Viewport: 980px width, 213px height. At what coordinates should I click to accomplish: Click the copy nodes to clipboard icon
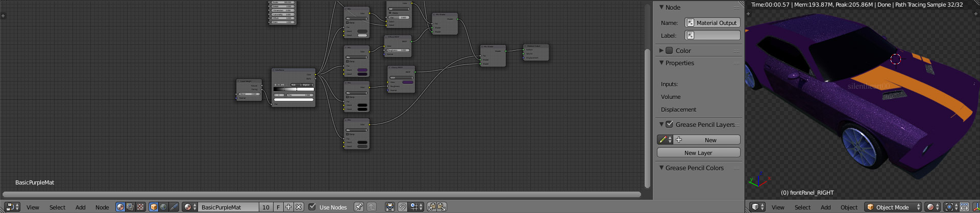point(432,207)
